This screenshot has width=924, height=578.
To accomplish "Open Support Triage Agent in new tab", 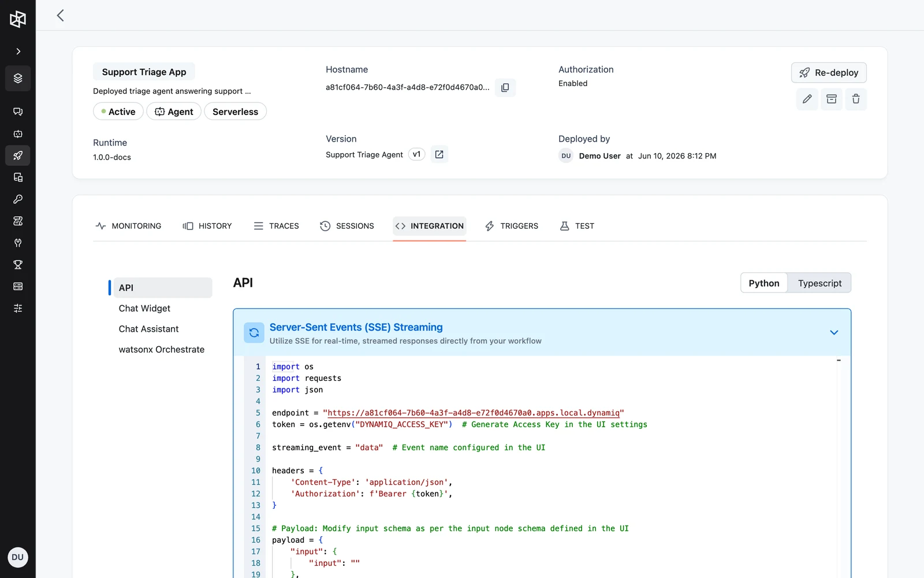I will [439, 154].
